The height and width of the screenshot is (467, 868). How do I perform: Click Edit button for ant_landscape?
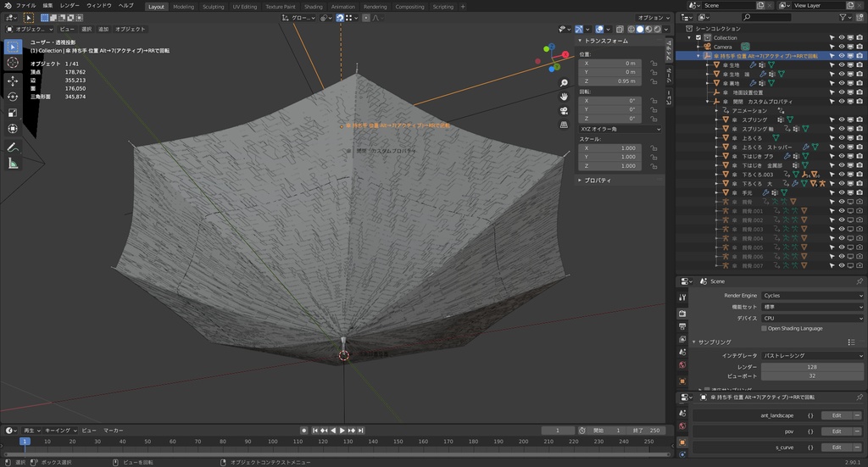point(836,415)
